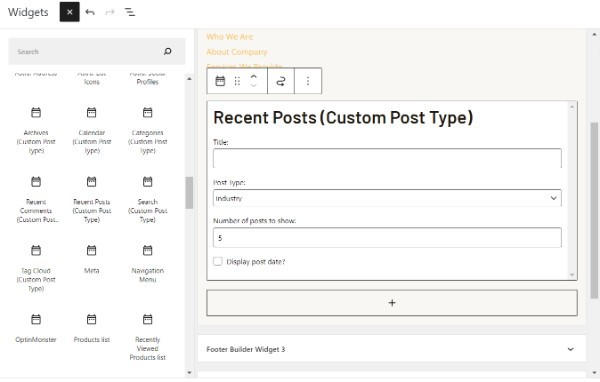The image size is (600, 382).
Task: Click the block type calendar icon in toolbar
Action: pos(220,81)
